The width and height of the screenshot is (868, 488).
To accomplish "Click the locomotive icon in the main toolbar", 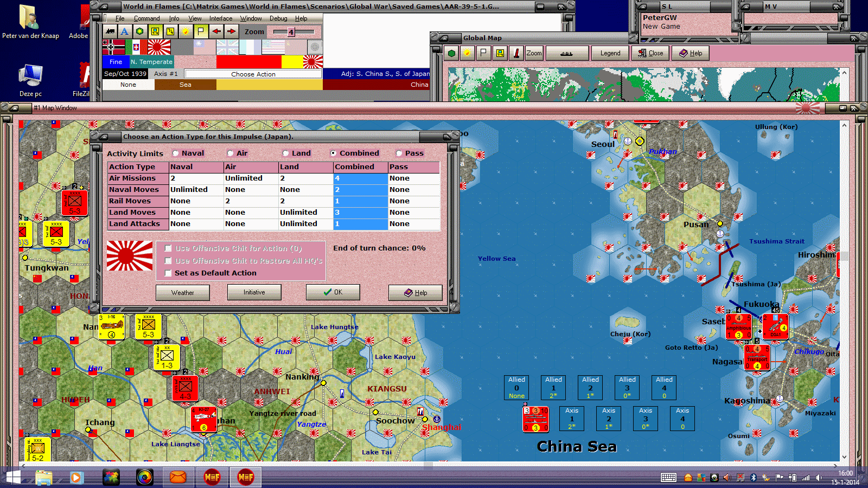I will pyautogui.click(x=110, y=31).
